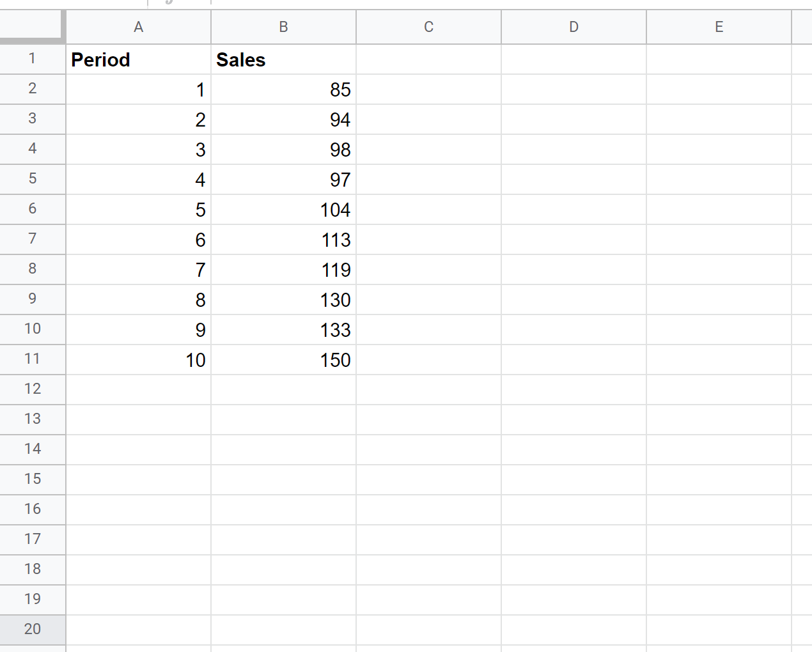Select column B header
The width and height of the screenshot is (812, 652).
(283, 27)
